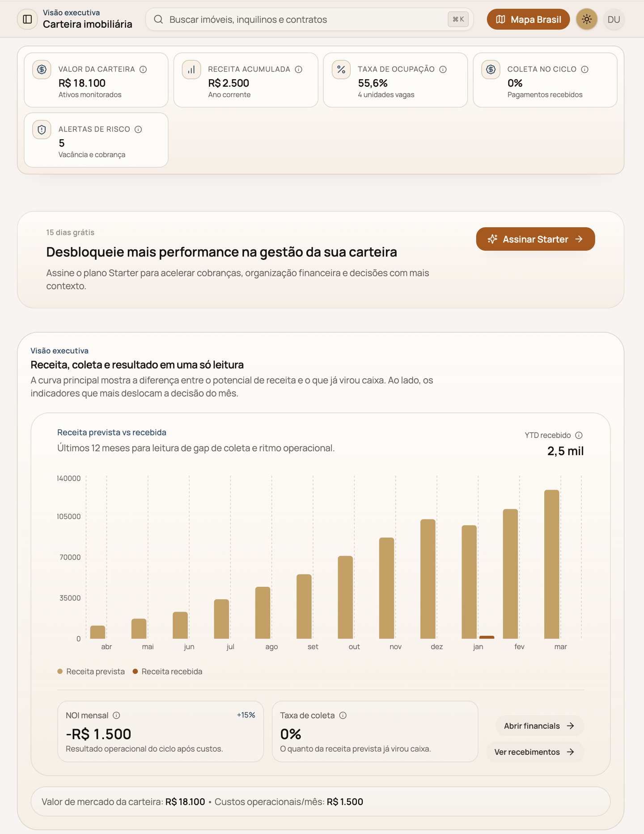644x834 pixels.
Task: Click the percent icon on Taxa de Ocupação card
Action: (341, 69)
